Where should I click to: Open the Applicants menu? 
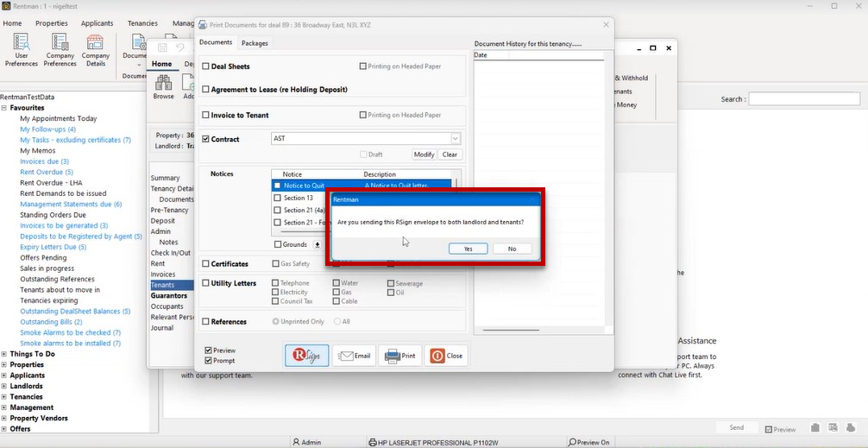point(97,23)
